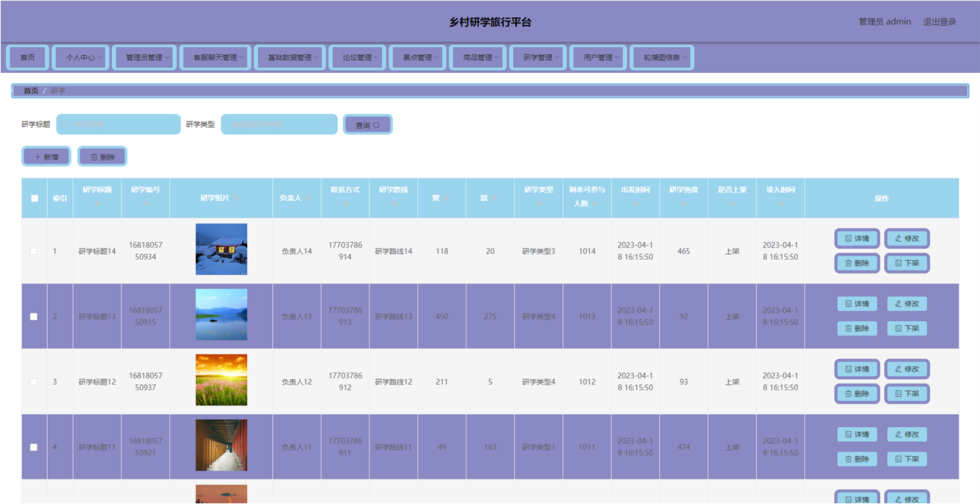Tick the select-all checkbox in table header
The image size is (980, 504).
(34, 198)
